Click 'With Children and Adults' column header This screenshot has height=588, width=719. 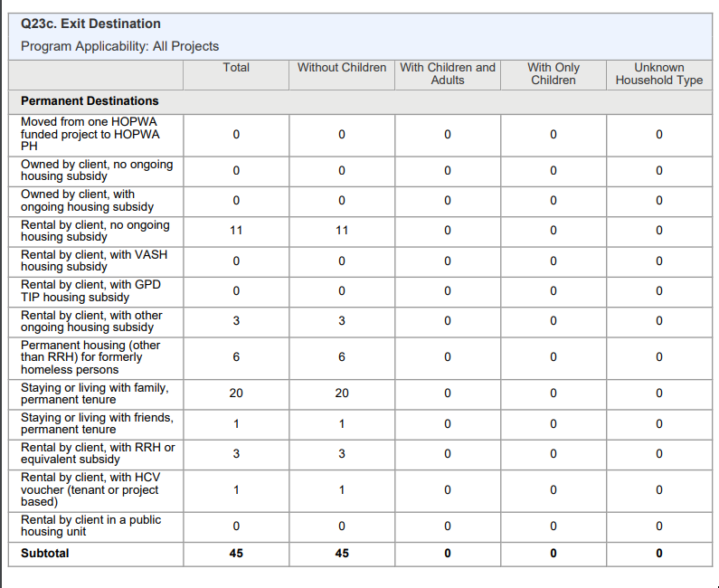pyautogui.click(x=448, y=74)
